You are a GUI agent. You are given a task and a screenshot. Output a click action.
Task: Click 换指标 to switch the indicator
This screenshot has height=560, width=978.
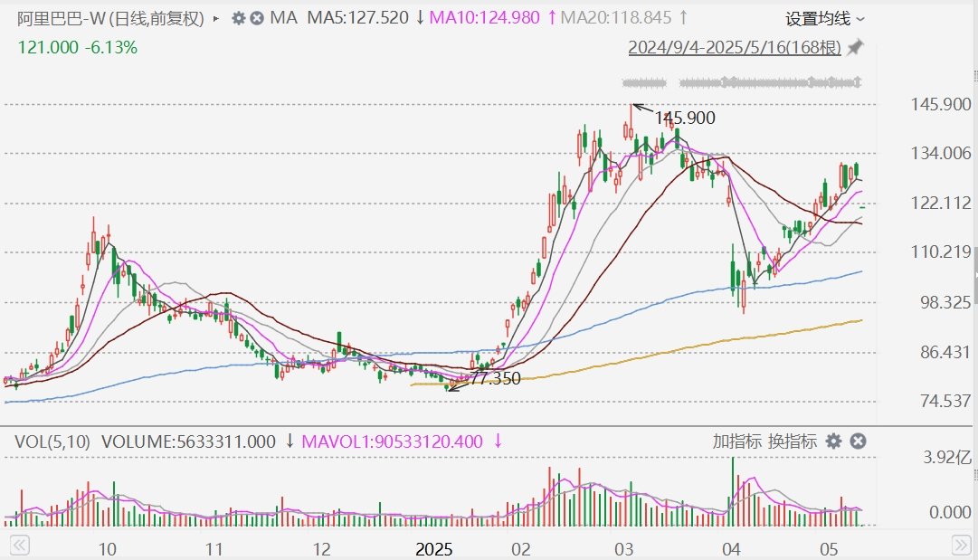coord(793,441)
